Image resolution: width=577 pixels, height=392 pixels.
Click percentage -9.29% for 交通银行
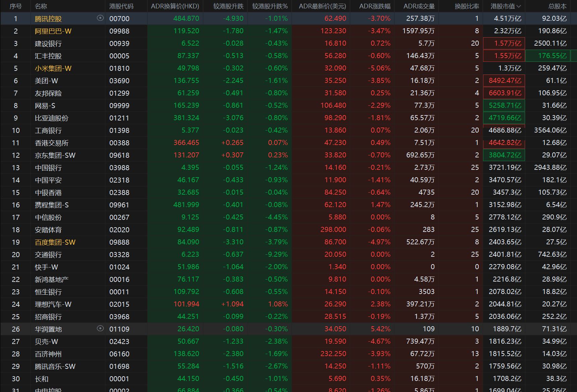click(276, 254)
